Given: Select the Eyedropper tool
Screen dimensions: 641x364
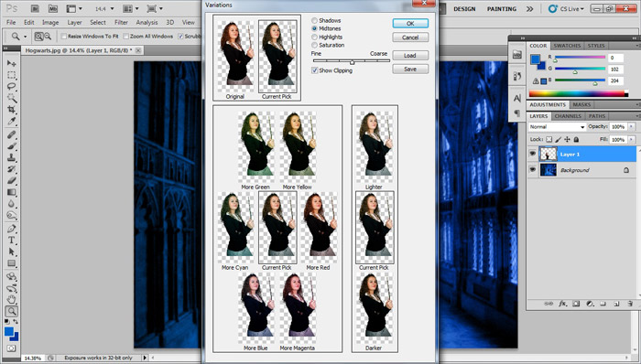Looking at the screenshot, I should [11, 122].
